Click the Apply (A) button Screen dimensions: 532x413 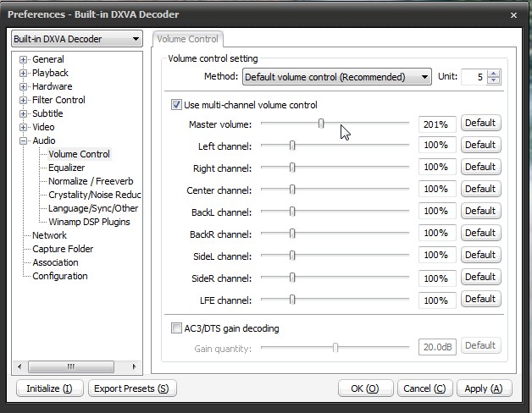point(485,388)
